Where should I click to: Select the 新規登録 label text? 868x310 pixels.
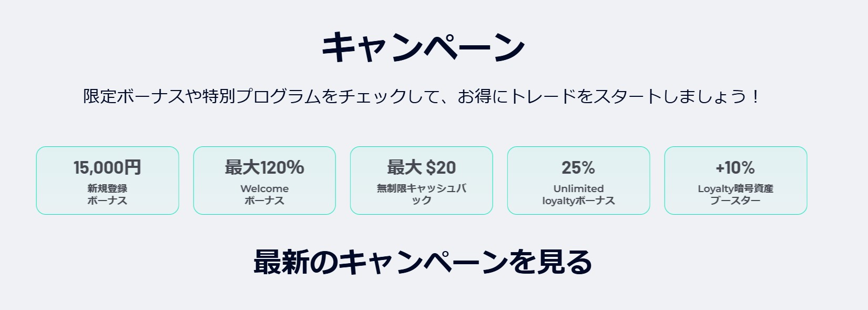coord(107,188)
